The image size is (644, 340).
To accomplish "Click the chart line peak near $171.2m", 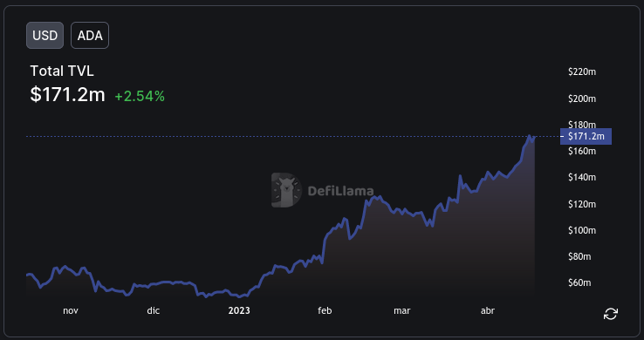I will pos(530,136).
